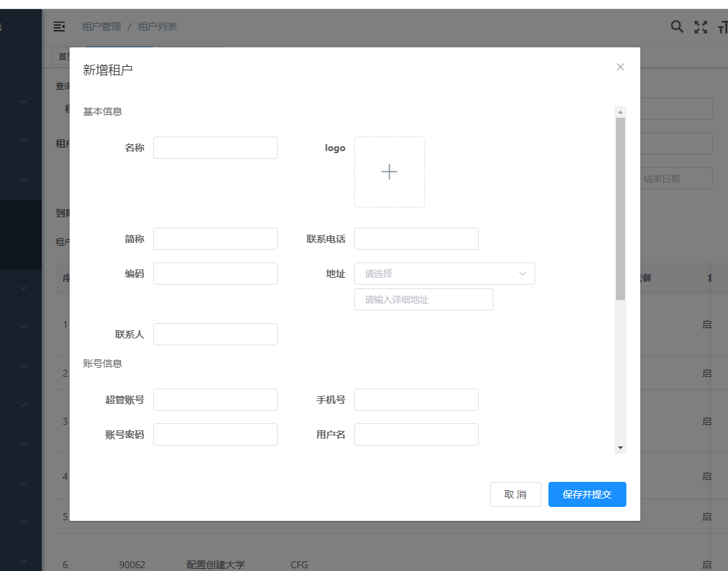Click the plus icon to upload logo

389,172
